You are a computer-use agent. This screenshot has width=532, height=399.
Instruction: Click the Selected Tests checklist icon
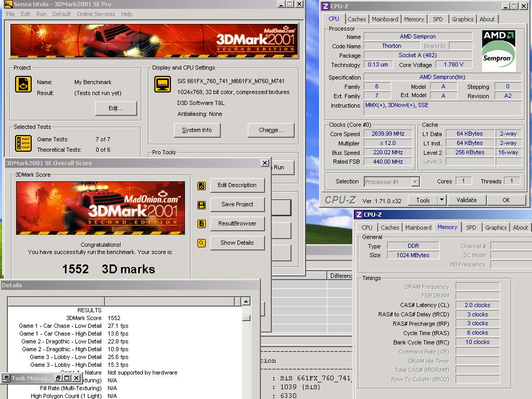(x=23, y=143)
